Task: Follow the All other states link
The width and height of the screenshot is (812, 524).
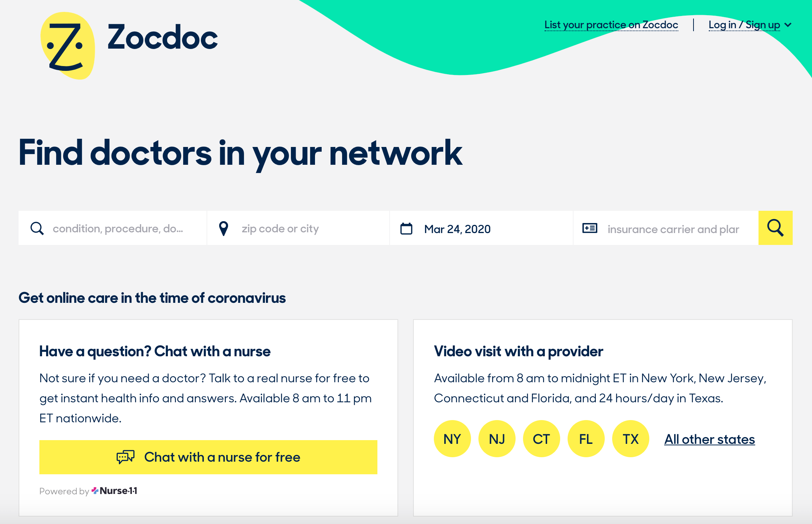Action: click(709, 439)
